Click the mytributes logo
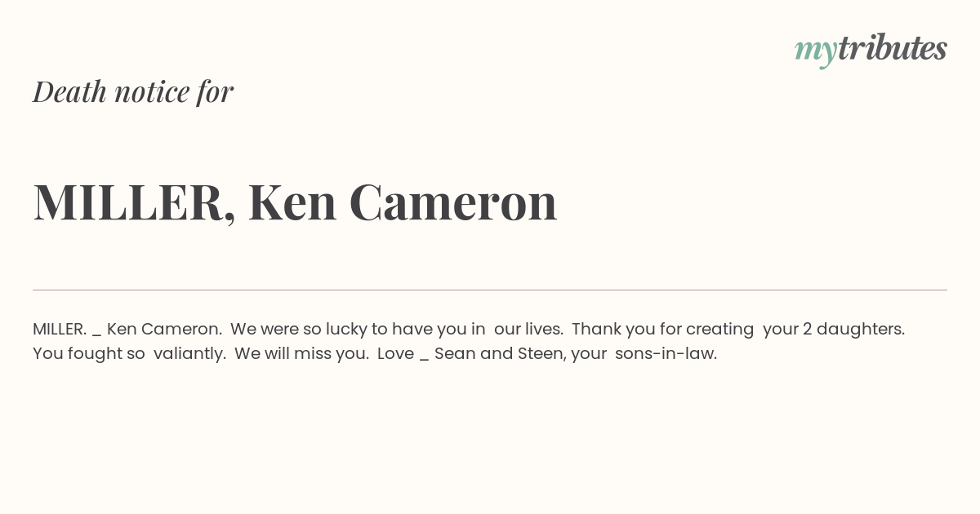The width and height of the screenshot is (980, 514). tap(871, 50)
